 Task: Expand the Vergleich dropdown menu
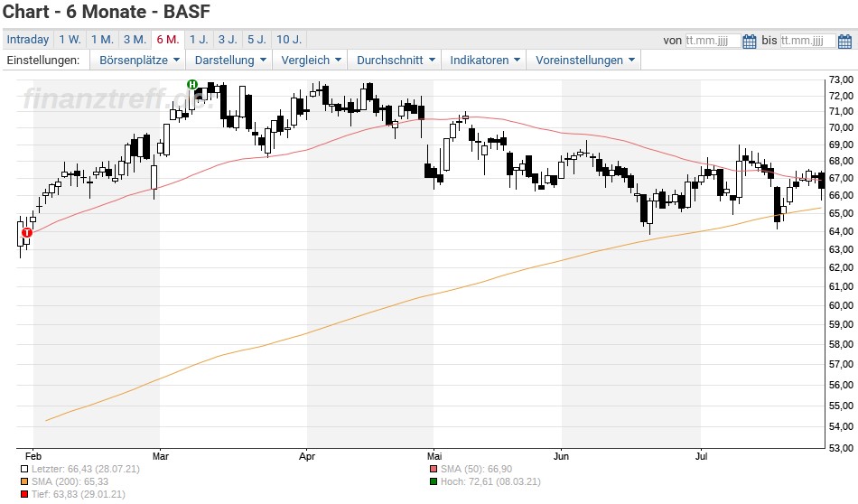[311, 61]
